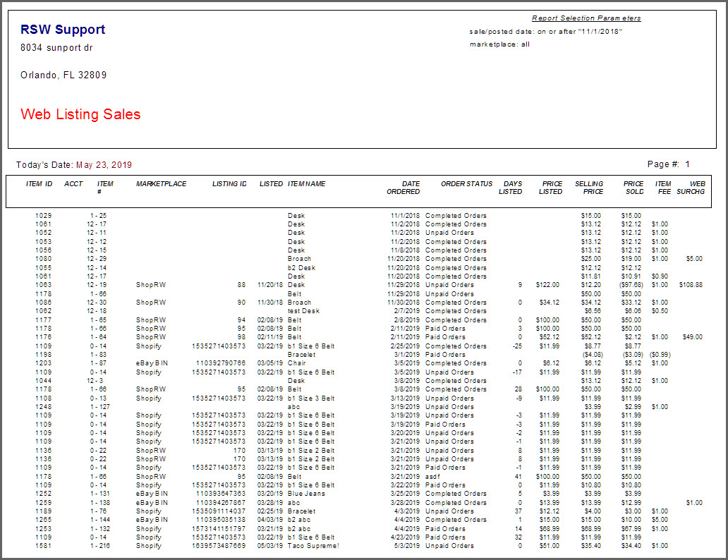The image size is (728, 560).
Task: Click the SELLING PRICE column header
Action: 590,187
